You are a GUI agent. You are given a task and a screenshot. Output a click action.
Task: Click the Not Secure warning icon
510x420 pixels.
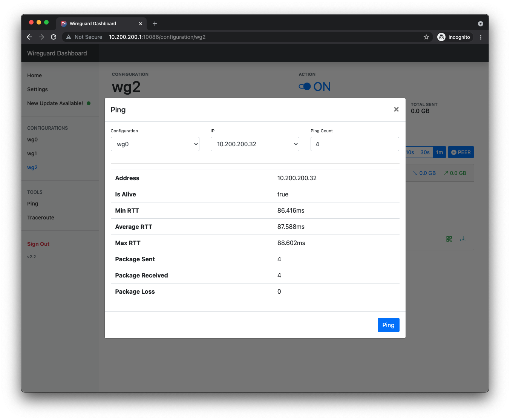[69, 37]
